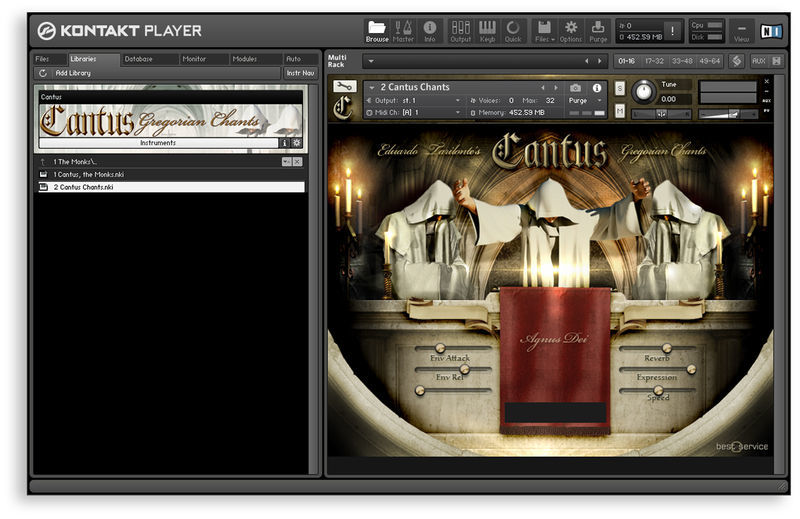Toggle minimized instrument headers icon

click(x=777, y=61)
